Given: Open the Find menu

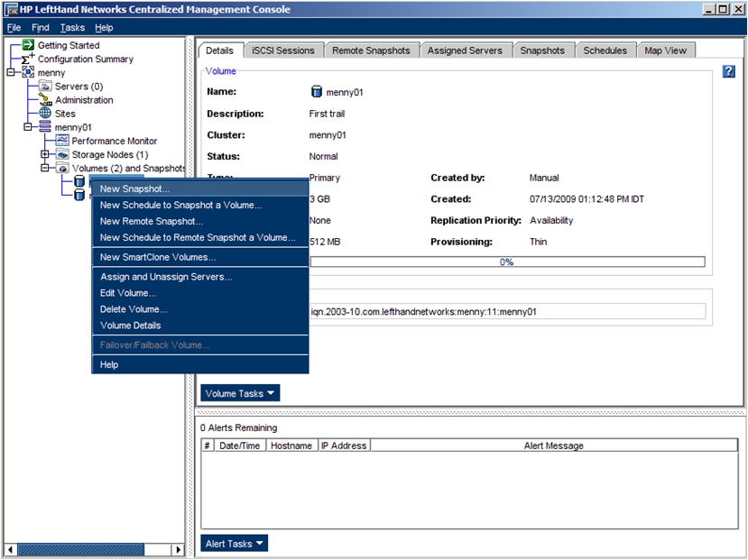Looking at the screenshot, I should pyautogui.click(x=41, y=28).
